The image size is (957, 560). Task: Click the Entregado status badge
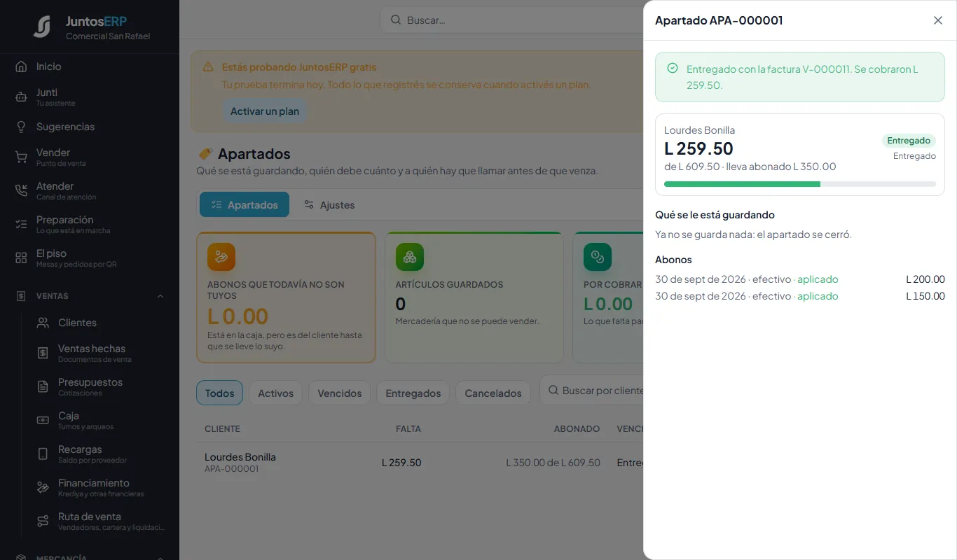pyautogui.click(x=909, y=141)
